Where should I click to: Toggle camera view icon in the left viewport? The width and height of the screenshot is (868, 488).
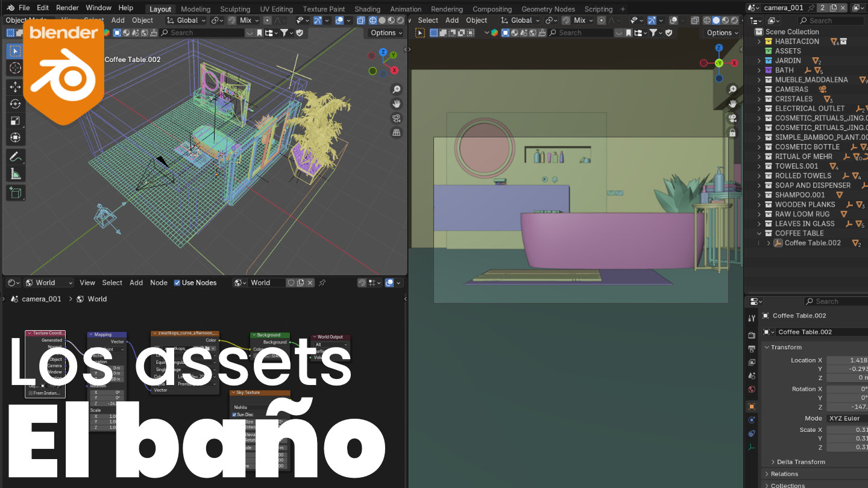coord(397,118)
